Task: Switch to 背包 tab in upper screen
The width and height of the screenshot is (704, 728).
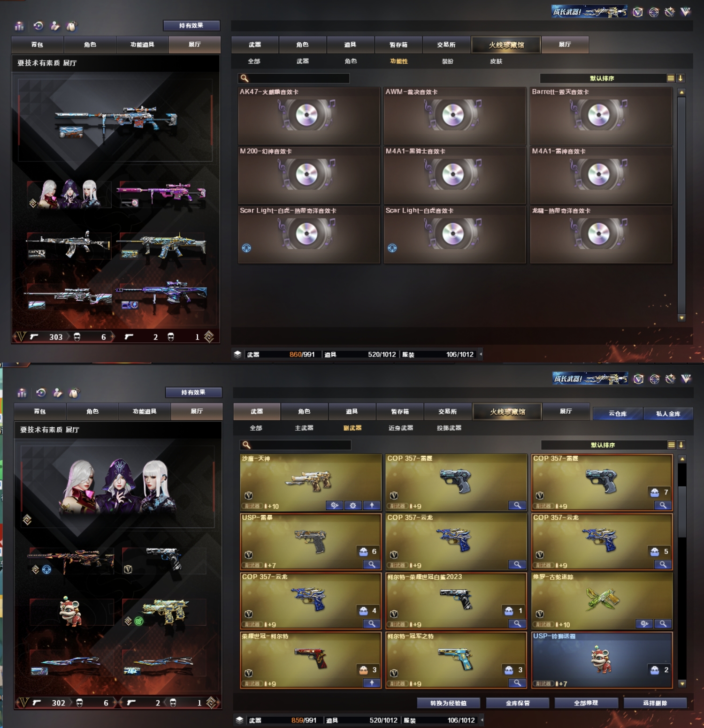Action: point(37,45)
